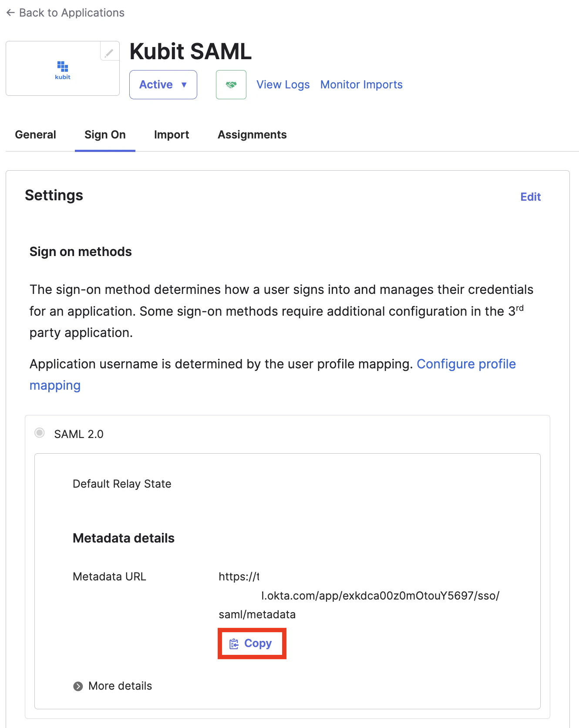Click the Default Relay State label
The width and height of the screenshot is (579, 728).
pyautogui.click(x=122, y=484)
